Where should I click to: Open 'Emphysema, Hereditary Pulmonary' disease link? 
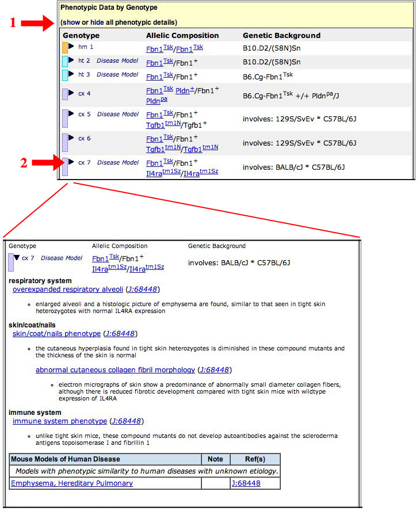point(72,483)
